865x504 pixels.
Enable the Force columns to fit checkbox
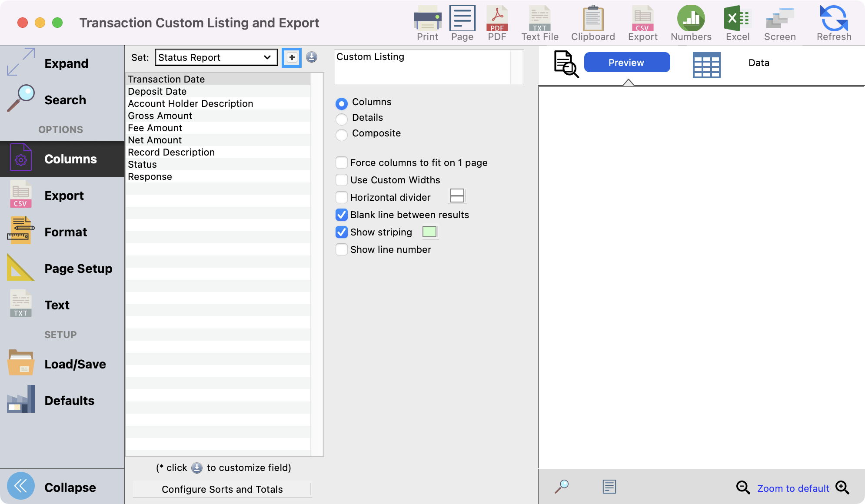[342, 162]
